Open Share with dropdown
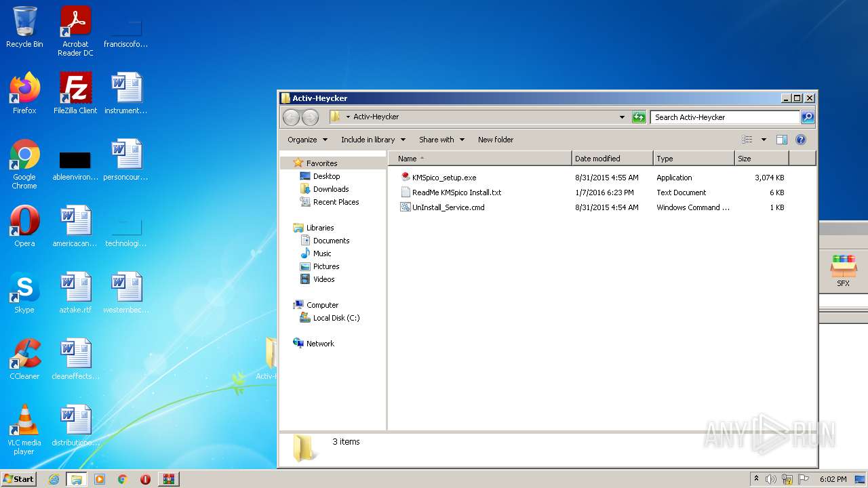The height and width of the screenshot is (488, 868). coord(441,140)
